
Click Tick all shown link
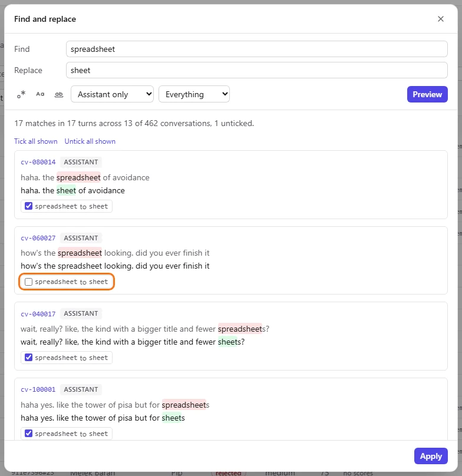click(x=36, y=141)
